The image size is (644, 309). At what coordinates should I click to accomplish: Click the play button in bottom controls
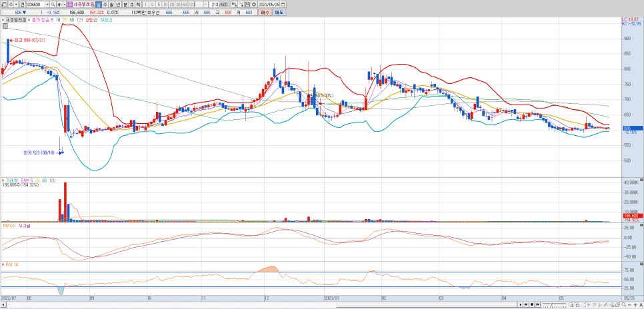click(521, 304)
